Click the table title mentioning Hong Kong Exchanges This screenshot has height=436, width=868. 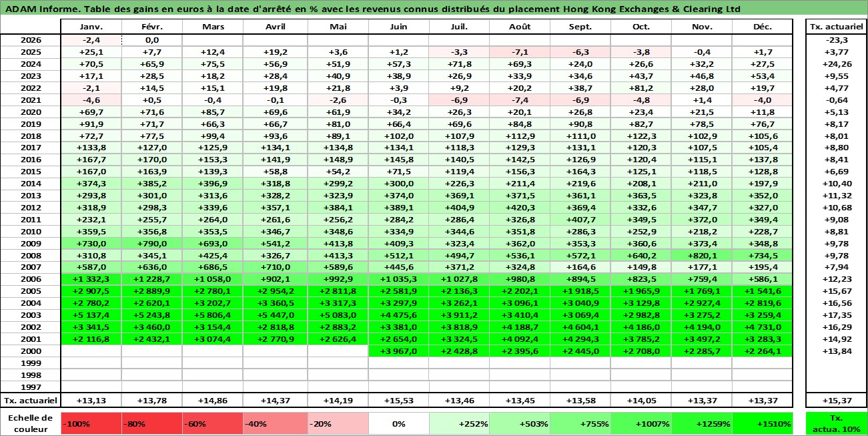coord(372,9)
